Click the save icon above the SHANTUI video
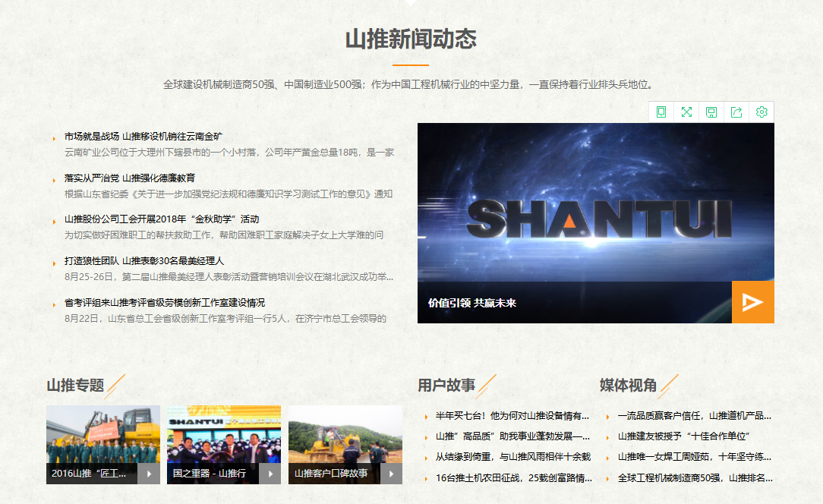823x504 pixels. point(711,112)
